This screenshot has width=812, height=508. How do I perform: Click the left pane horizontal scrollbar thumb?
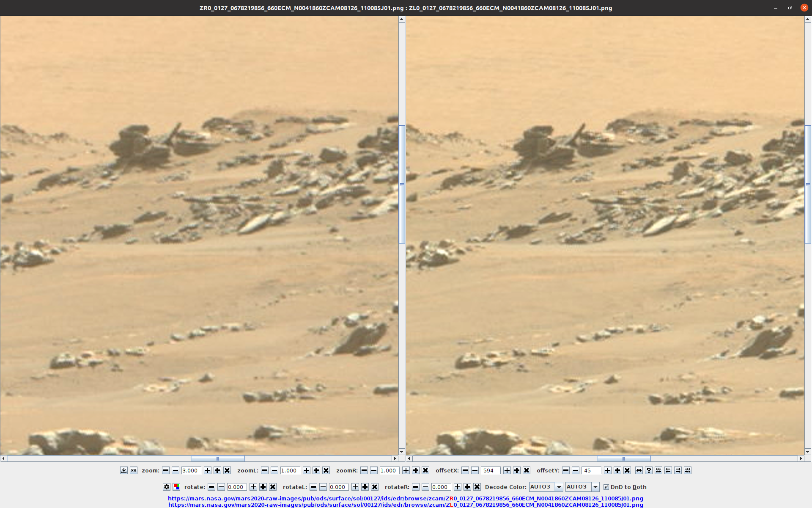(217, 458)
